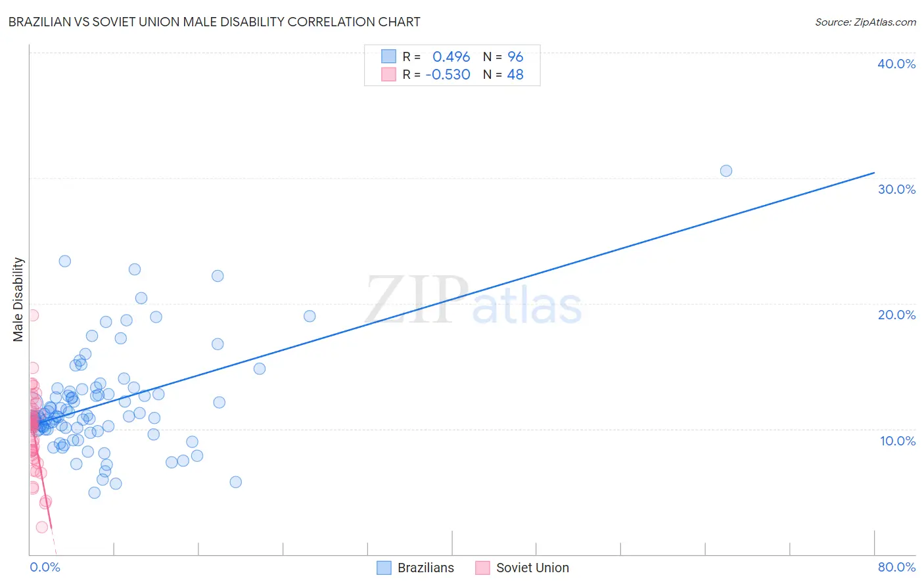Screen dimensions: 924x586
Task: Select the Brazilians legend label
Action: (x=426, y=568)
